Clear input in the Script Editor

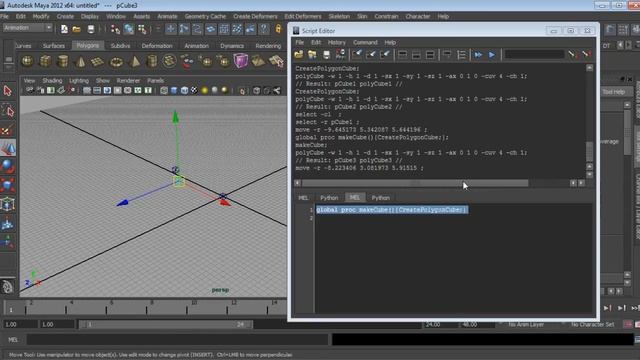click(371, 54)
